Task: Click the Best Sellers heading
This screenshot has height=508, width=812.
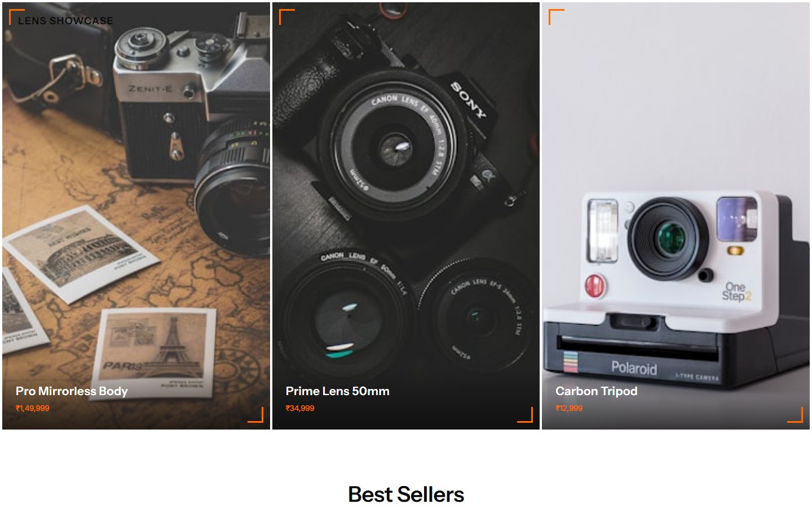Action: tap(406, 494)
